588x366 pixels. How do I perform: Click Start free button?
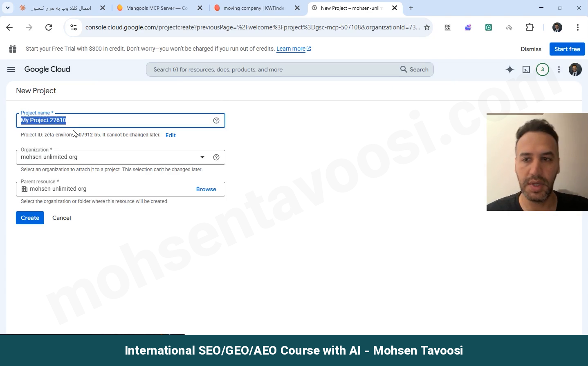pyautogui.click(x=567, y=49)
